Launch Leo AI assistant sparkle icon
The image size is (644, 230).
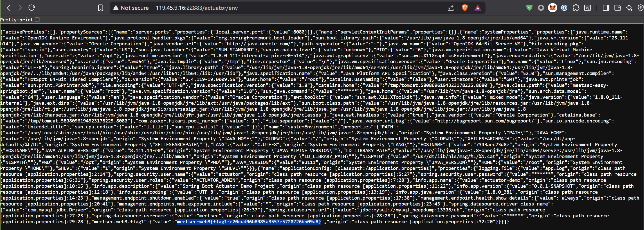(629, 8)
